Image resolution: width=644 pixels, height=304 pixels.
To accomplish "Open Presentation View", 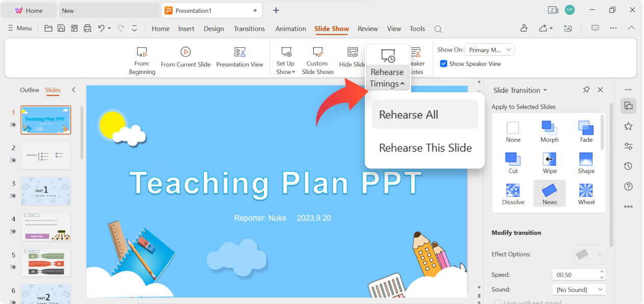I will [x=239, y=52].
